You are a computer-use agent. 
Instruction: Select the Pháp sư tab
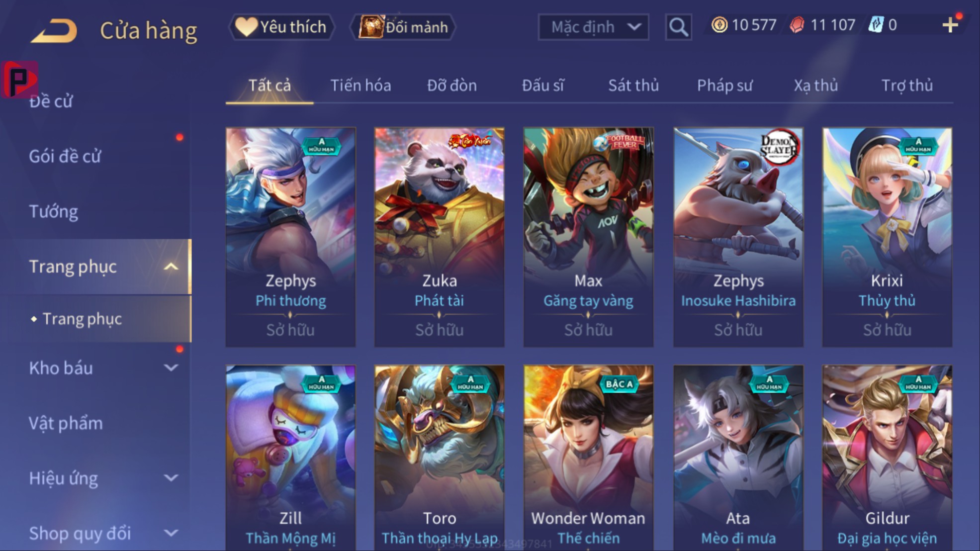[724, 86]
